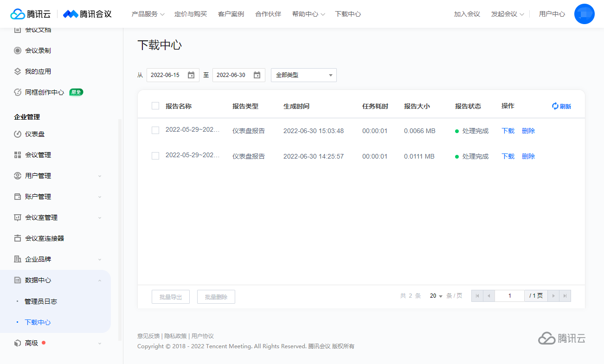Open the 全部类型 type dropdown
The image size is (604, 364).
click(x=304, y=75)
